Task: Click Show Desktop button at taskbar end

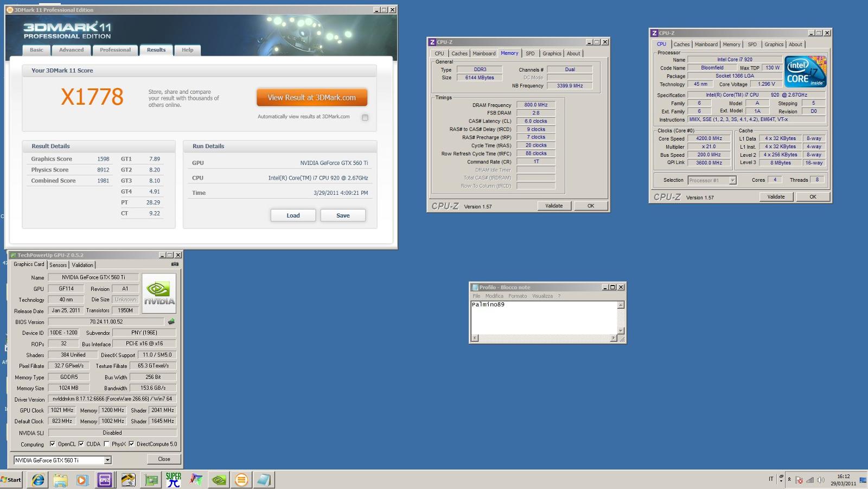Action: click(863, 480)
